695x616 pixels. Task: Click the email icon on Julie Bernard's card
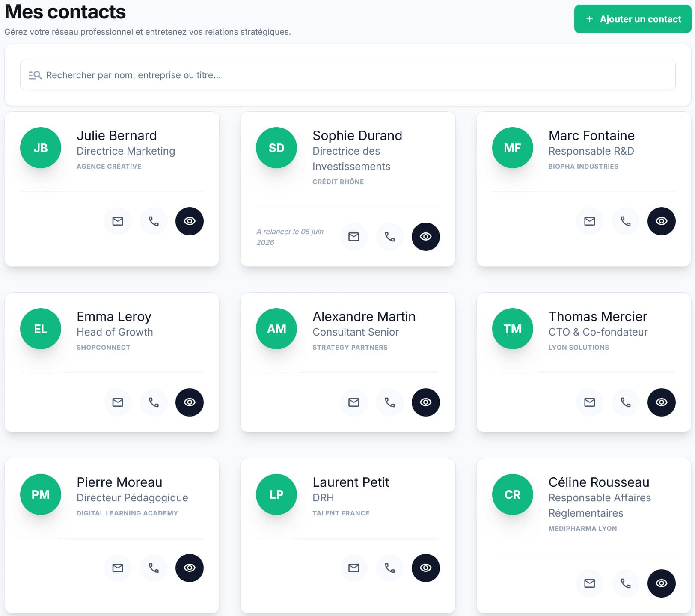point(118,221)
